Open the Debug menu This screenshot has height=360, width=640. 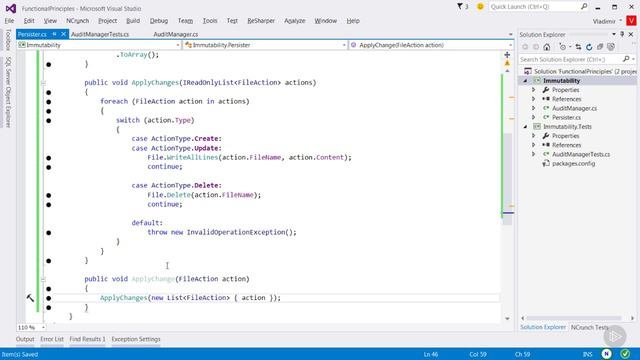point(159,21)
